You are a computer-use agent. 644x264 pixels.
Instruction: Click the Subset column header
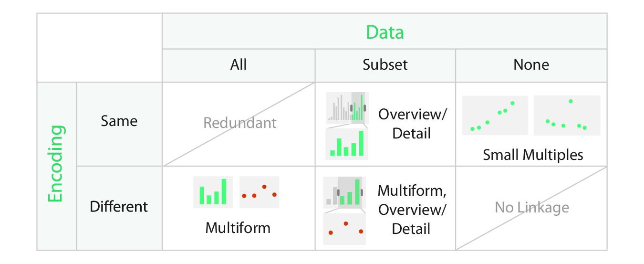point(385,65)
